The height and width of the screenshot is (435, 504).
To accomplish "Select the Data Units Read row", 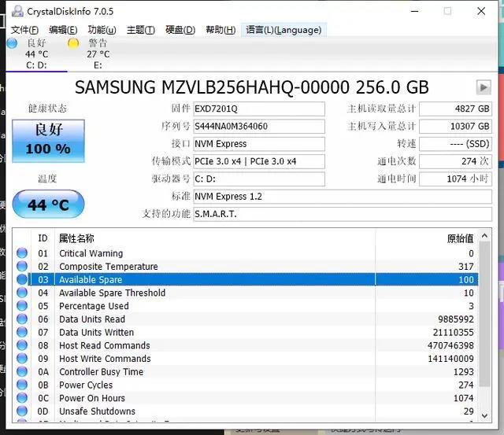I will point(246,319).
